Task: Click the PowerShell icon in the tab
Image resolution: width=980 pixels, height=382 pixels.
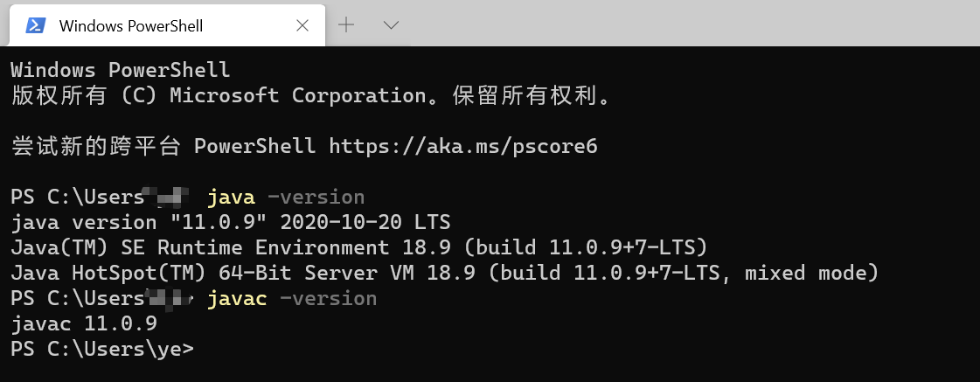Action: tap(36, 25)
